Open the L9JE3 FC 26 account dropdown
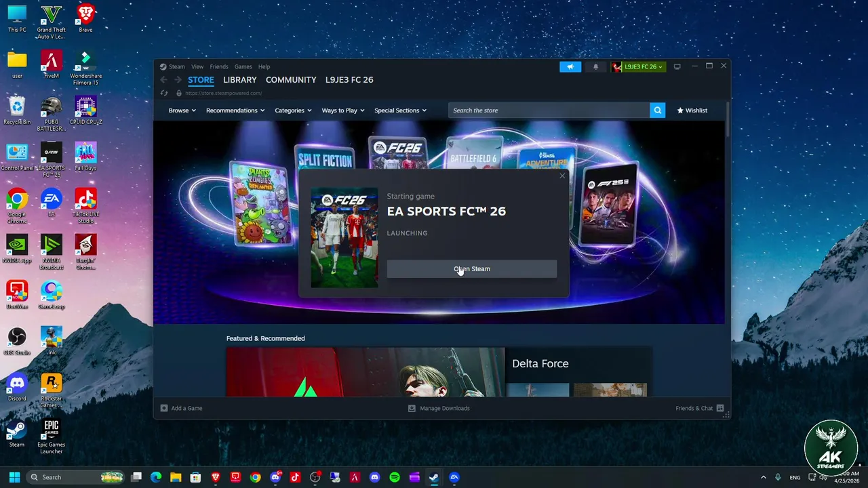The image size is (868, 488). click(639, 66)
